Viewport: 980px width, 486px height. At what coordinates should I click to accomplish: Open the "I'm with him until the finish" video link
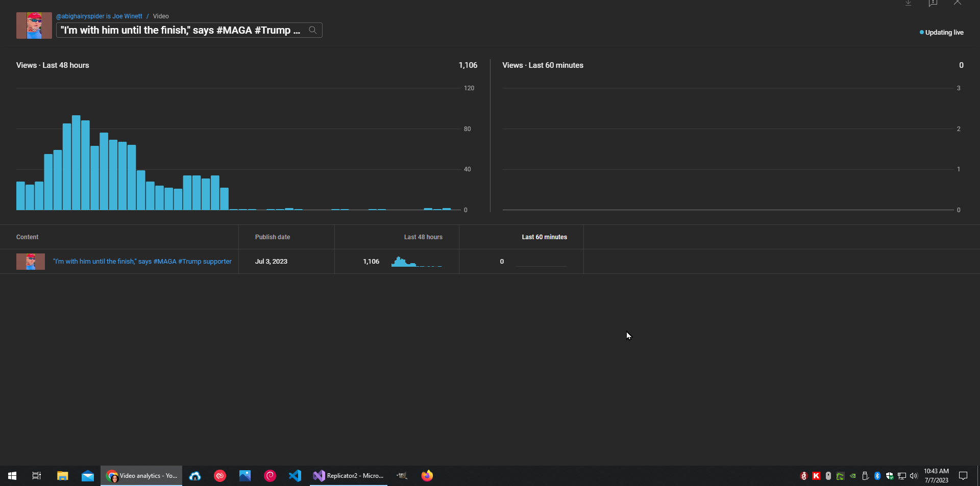[142, 262]
